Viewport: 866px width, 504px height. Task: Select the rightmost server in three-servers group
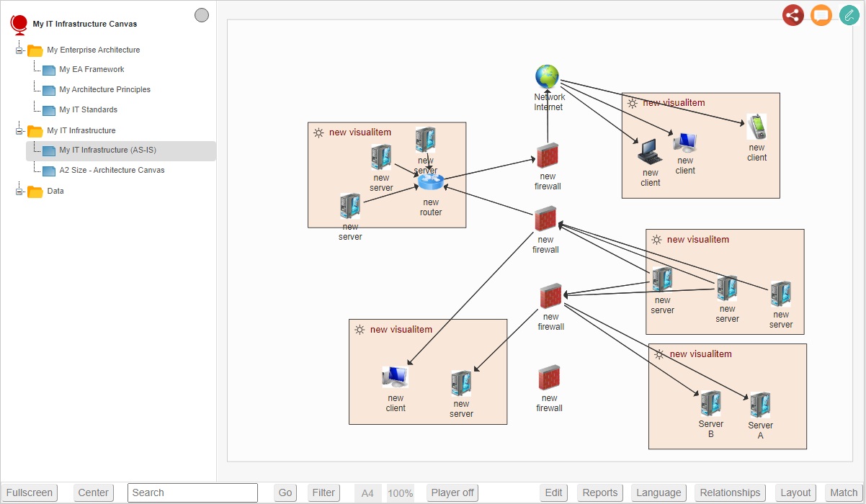click(x=781, y=294)
